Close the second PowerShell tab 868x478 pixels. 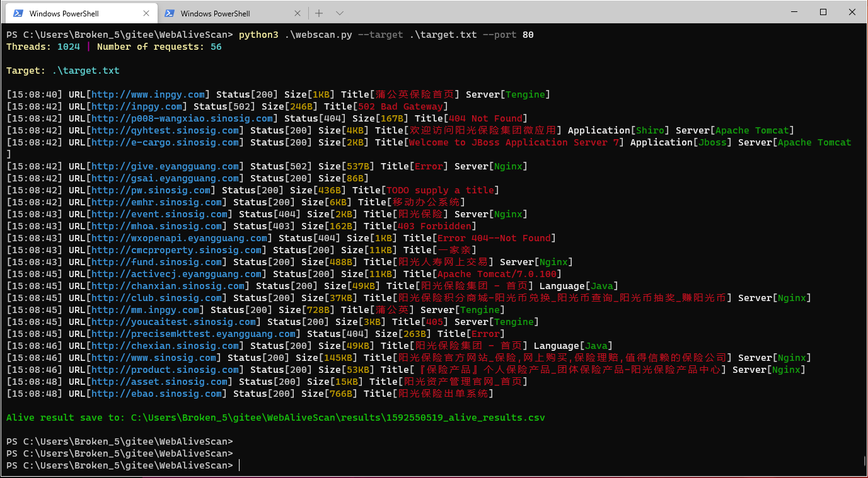(x=298, y=13)
